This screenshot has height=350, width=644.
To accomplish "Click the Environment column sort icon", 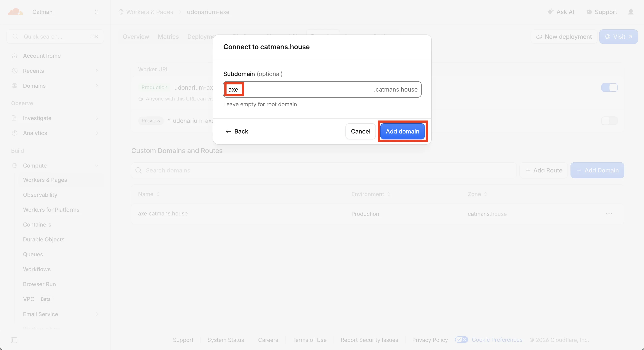I will coord(388,194).
